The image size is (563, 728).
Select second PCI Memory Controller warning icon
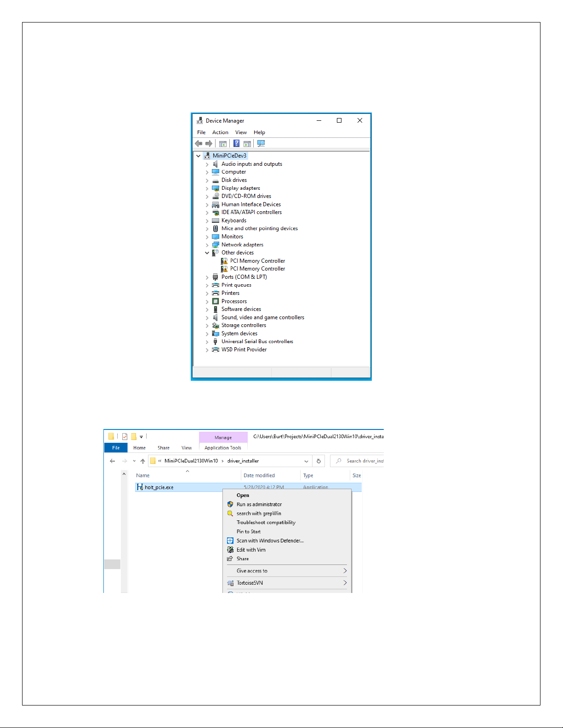(x=224, y=269)
